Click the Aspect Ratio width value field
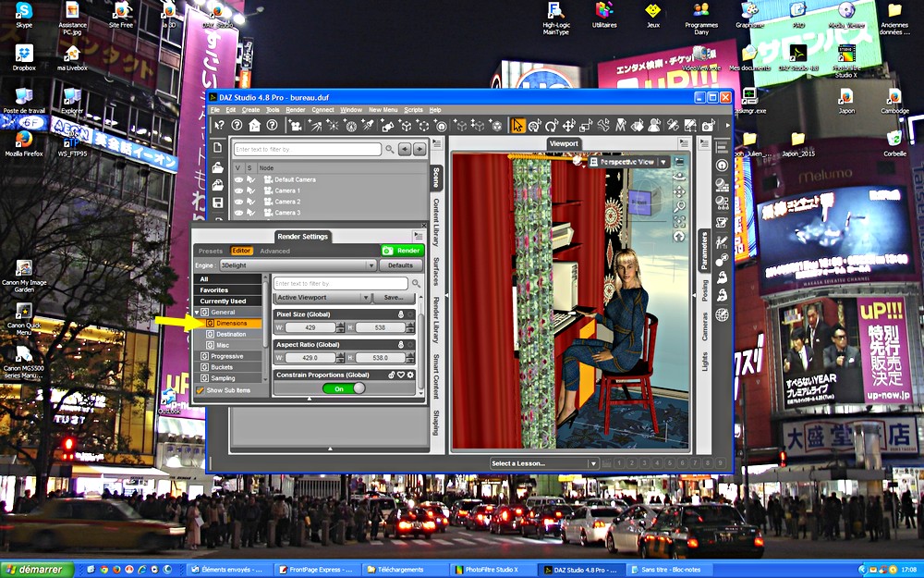The width and height of the screenshot is (924, 578). tap(310, 357)
